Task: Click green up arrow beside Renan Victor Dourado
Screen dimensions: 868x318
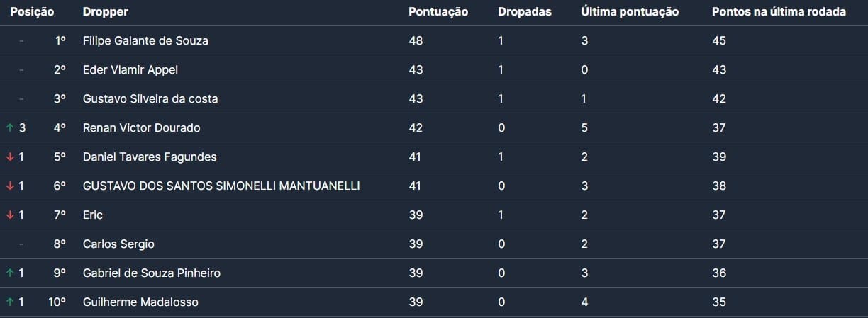Action: pyautogui.click(x=10, y=128)
